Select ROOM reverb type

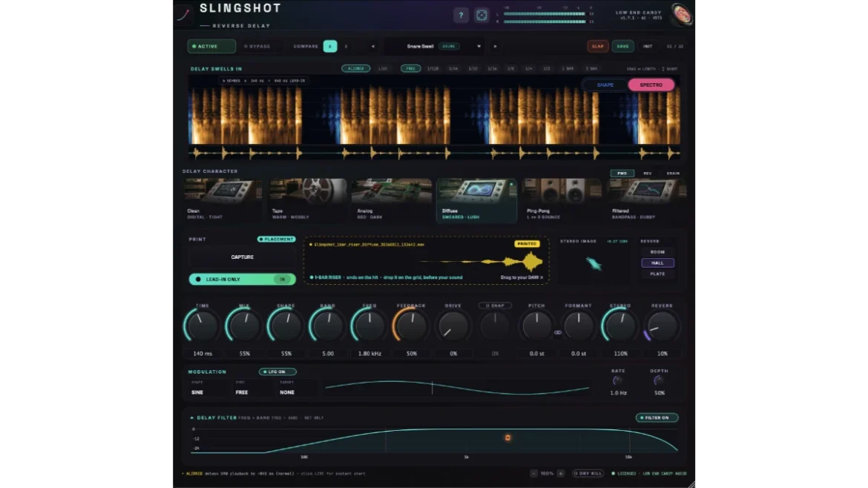[657, 251]
